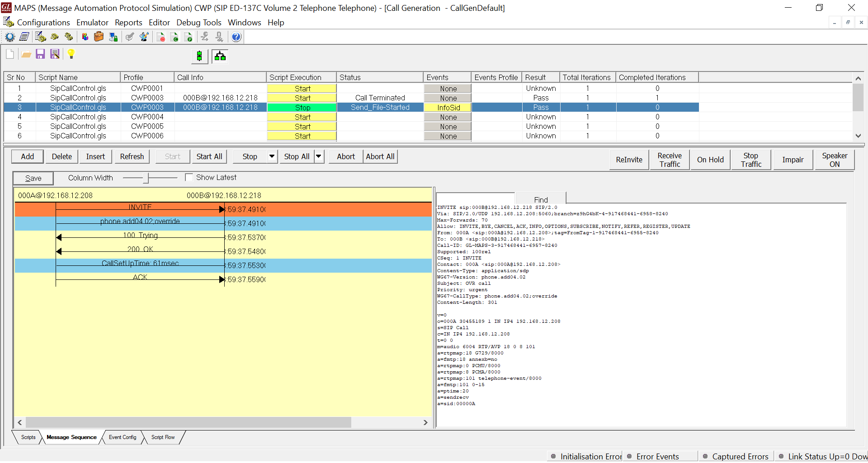Click Start execution cell for row 2
This screenshot has width=868, height=463.
click(x=302, y=98)
